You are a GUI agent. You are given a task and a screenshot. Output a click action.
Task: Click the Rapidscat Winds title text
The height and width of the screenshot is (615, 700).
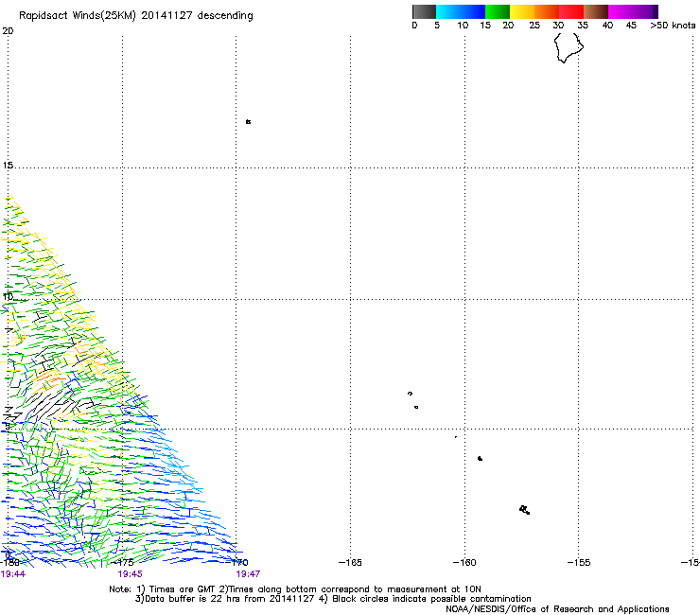[136, 15]
